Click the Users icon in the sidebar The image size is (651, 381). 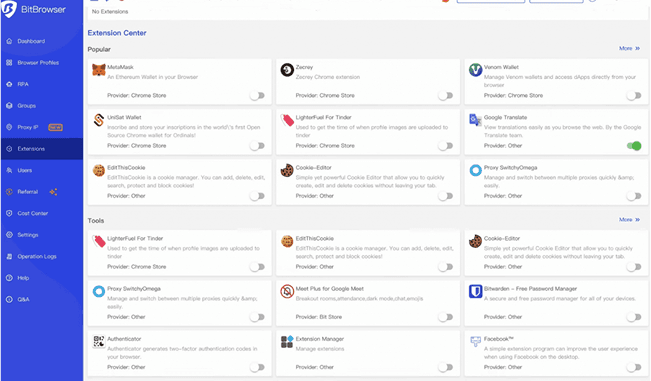click(9, 170)
